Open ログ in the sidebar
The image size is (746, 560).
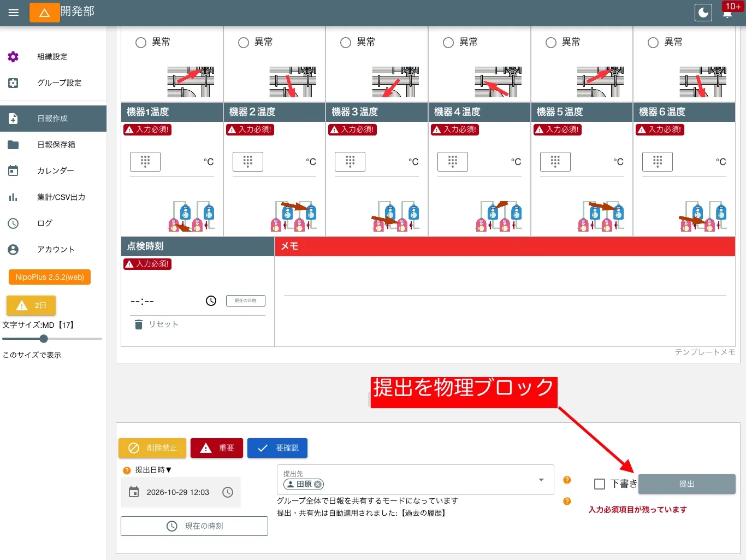[53, 223]
